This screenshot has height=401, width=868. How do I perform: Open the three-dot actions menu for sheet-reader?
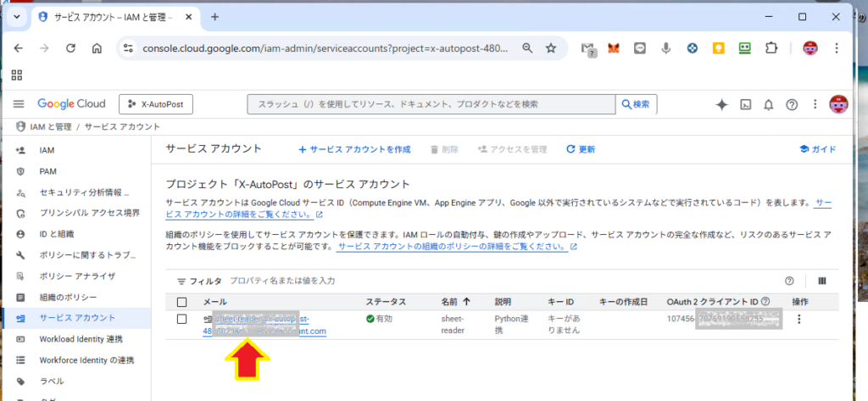[798, 320]
